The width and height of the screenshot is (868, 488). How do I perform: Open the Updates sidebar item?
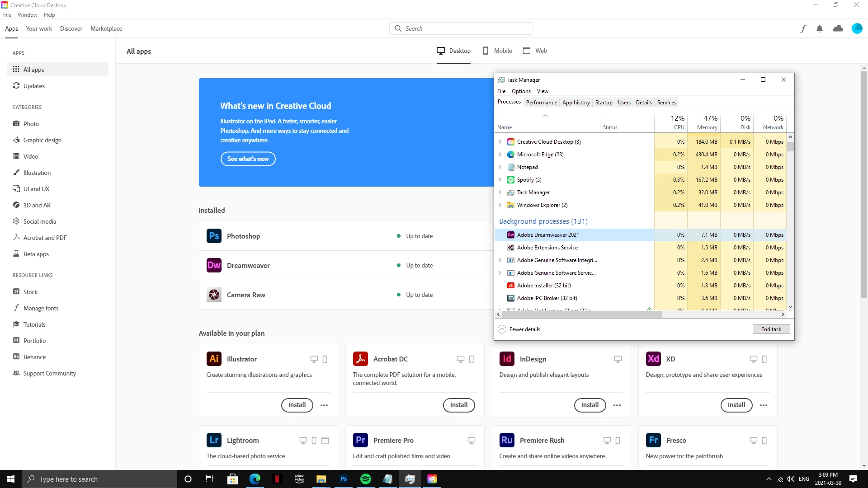pyautogui.click(x=34, y=86)
